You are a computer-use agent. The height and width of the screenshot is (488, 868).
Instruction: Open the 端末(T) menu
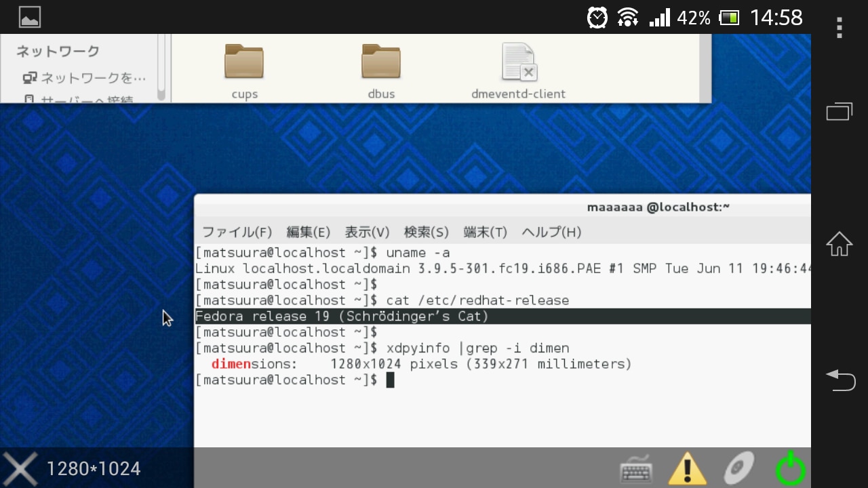[485, 232]
